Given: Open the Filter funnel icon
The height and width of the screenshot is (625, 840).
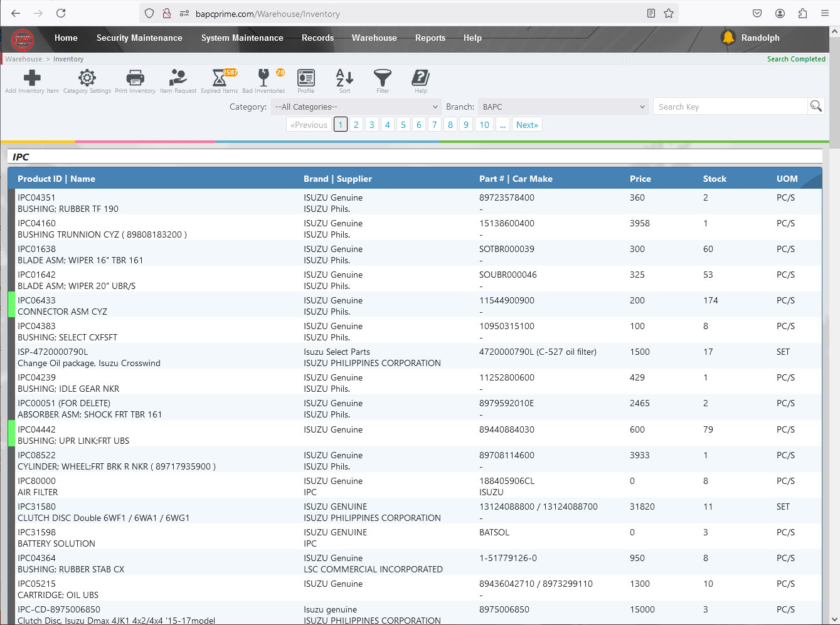Looking at the screenshot, I should tap(383, 78).
